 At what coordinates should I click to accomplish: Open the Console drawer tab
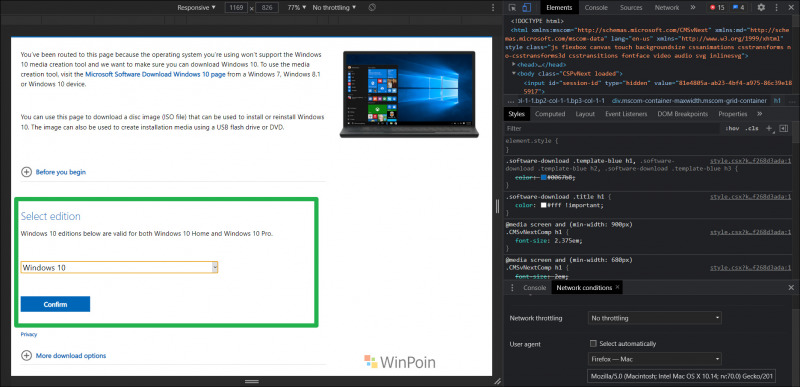tap(535, 288)
